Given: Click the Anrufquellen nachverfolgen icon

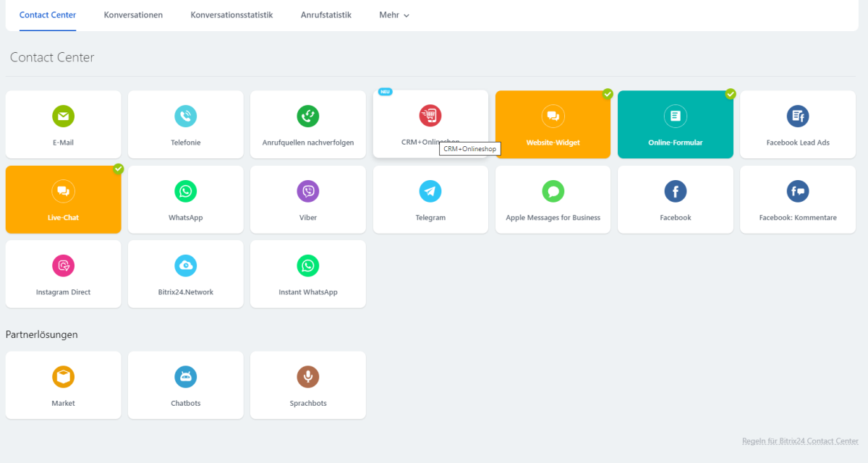Looking at the screenshot, I should [x=308, y=116].
